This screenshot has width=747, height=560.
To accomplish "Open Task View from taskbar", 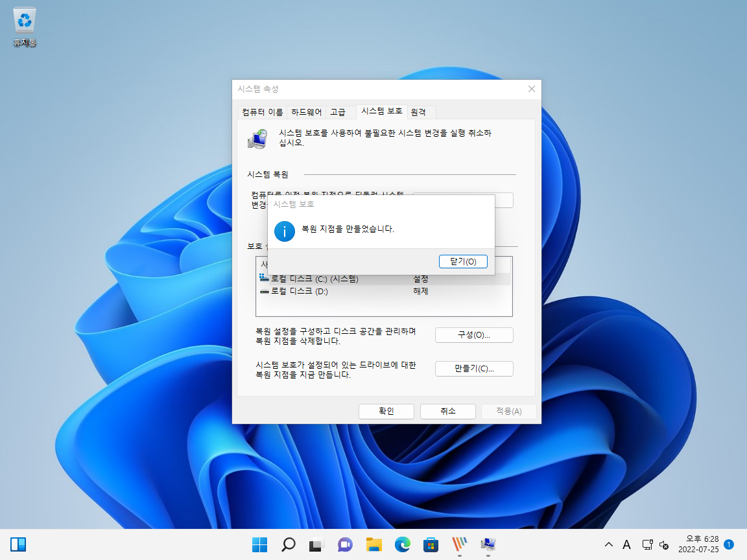I will tap(316, 544).
